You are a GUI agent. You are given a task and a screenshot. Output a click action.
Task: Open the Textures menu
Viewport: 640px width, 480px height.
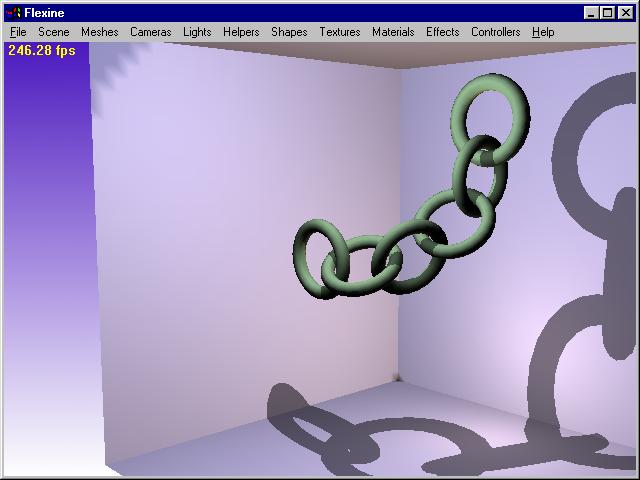(340, 32)
